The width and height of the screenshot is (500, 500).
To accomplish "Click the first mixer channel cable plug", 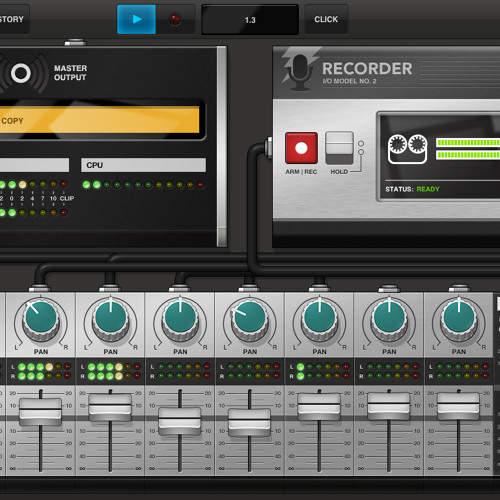I will (x=40, y=288).
